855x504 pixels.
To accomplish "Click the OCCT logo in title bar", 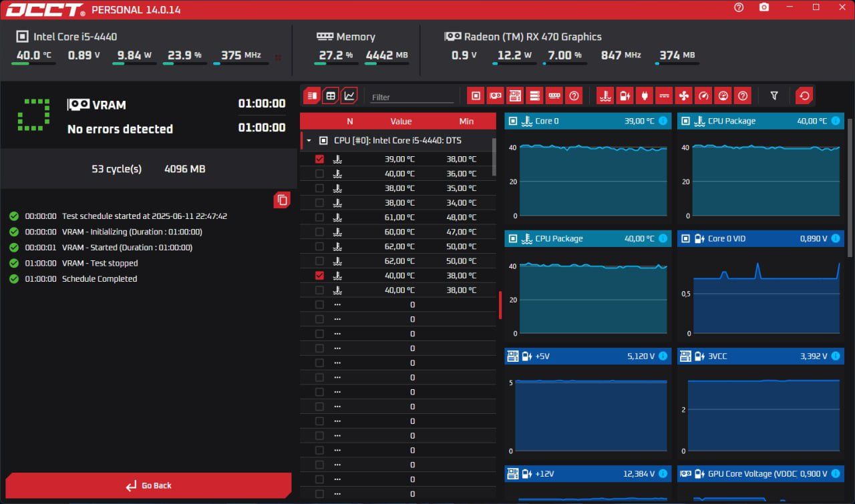I will [x=45, y=10].
